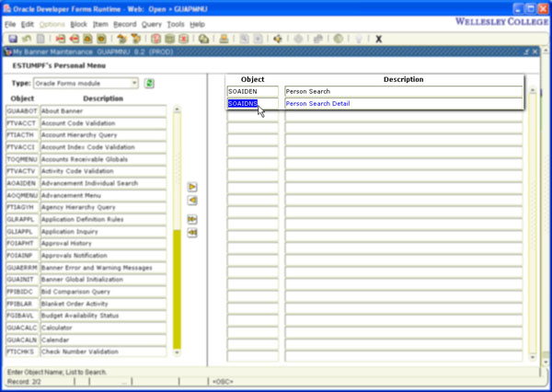Click the Remove Record toolbar icon
This screenshot has width=552, height=392.
click(74, 39)
